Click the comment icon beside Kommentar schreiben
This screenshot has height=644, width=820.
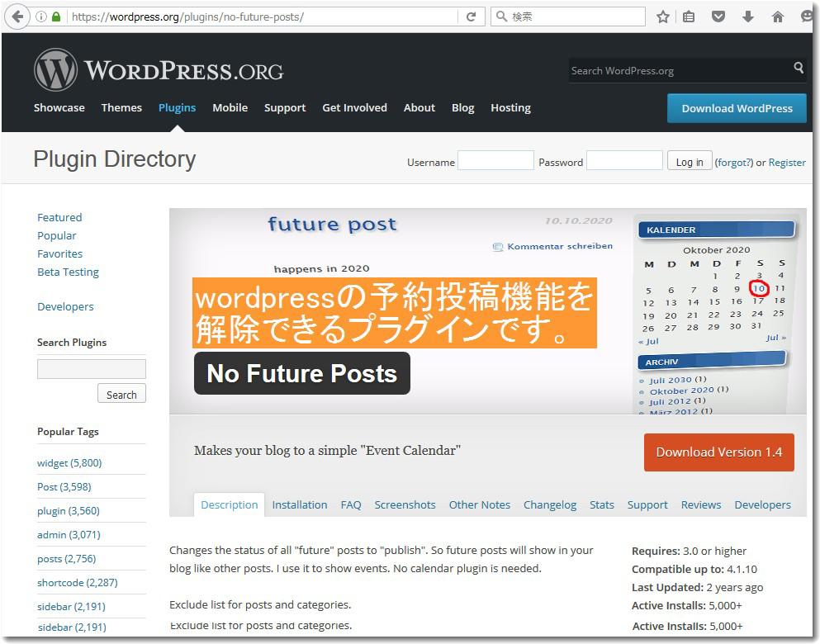coord(498,247)
